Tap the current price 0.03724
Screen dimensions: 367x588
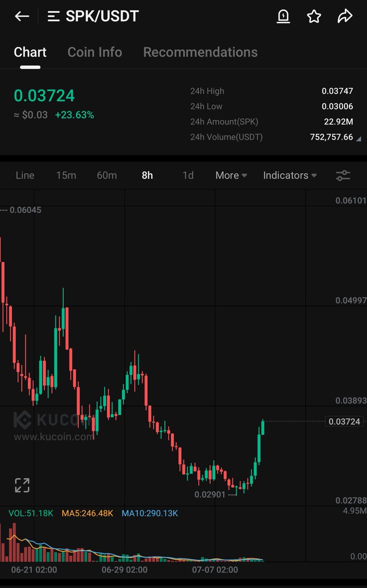tap(44, 96)
